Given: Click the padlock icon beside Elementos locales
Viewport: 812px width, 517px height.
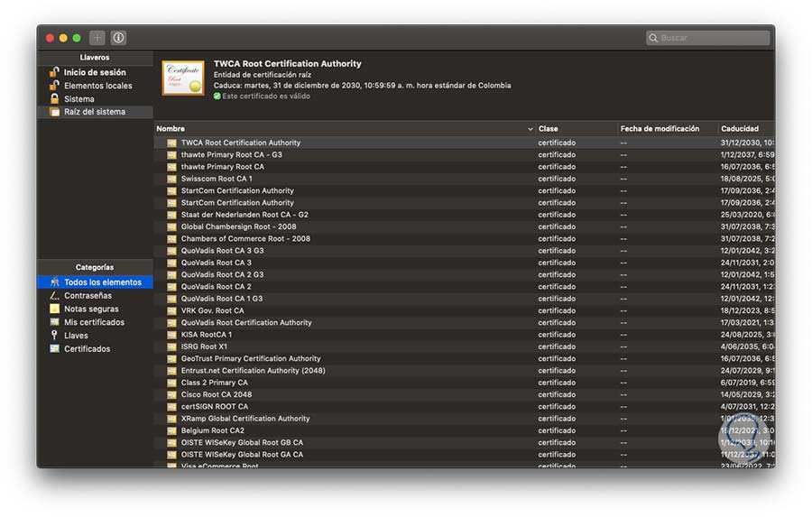Looking at the screenshot, I should pos(54,86).
